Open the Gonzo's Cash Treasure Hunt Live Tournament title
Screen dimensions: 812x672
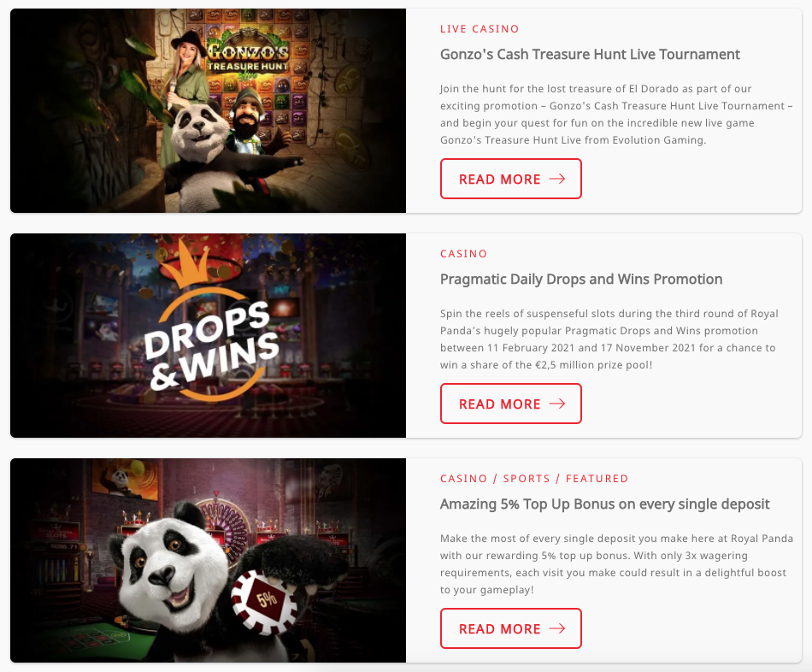coord(590,55)
